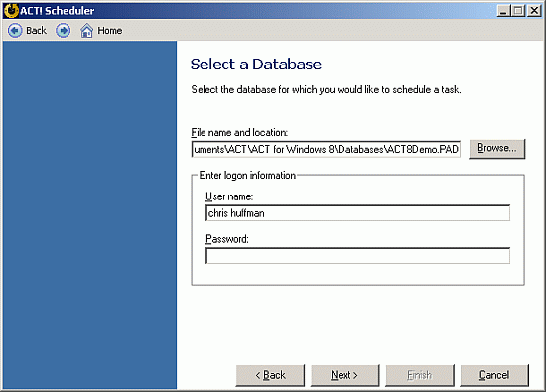Click the 'Back' toolbar text label
The image size is (546, 392).
[36, 31]
